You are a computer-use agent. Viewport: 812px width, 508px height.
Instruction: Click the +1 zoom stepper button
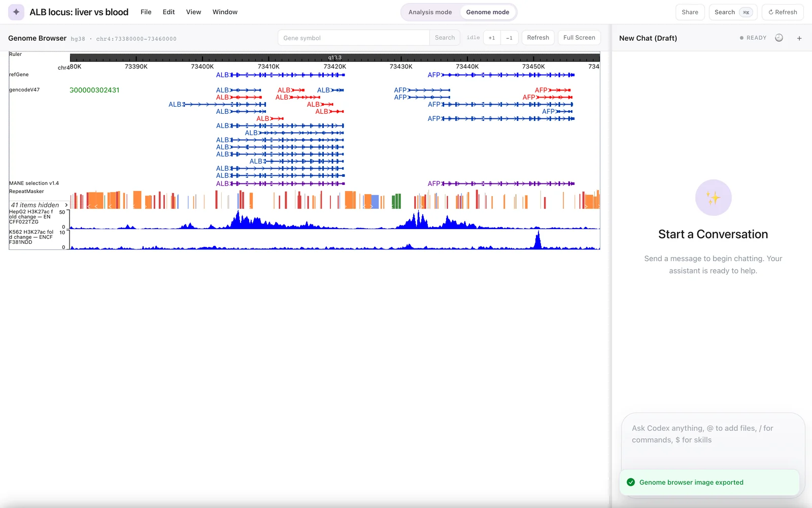tap(492, 38)
